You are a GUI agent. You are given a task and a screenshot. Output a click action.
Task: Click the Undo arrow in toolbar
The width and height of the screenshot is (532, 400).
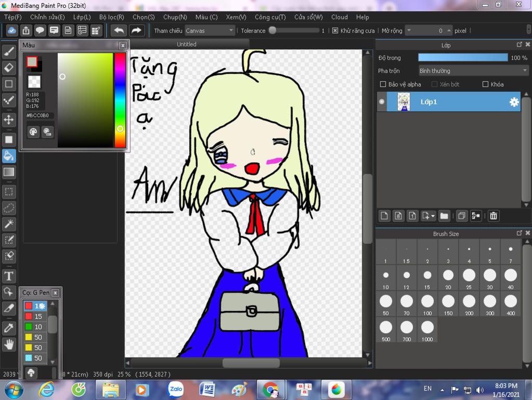point(119,31)
